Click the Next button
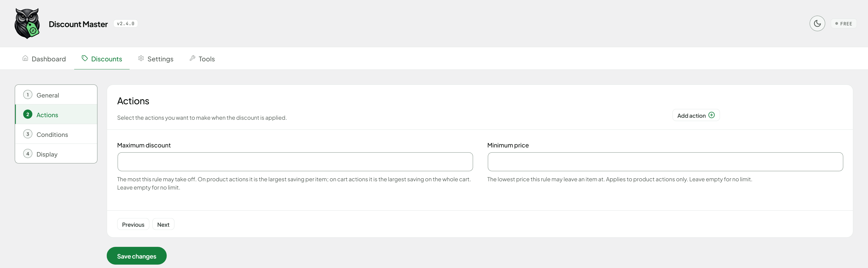 [x=163, y=224]
